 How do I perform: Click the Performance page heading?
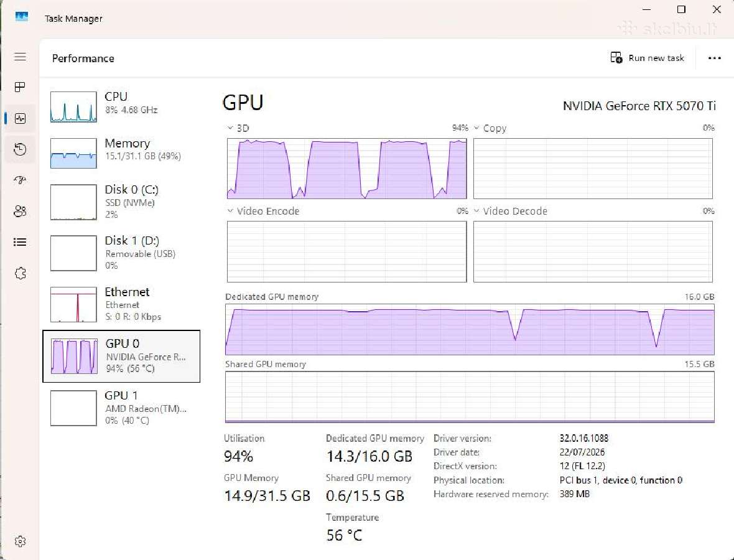83,58
